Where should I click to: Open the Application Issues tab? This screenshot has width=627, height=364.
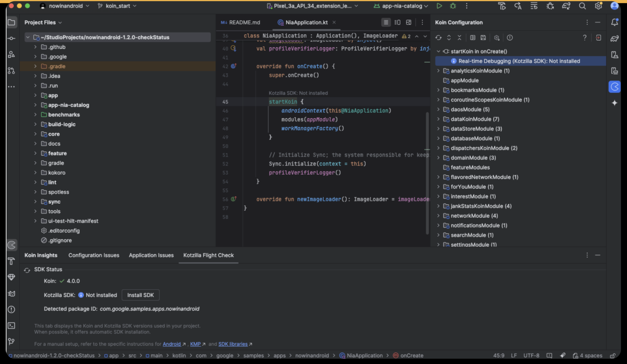151,255
